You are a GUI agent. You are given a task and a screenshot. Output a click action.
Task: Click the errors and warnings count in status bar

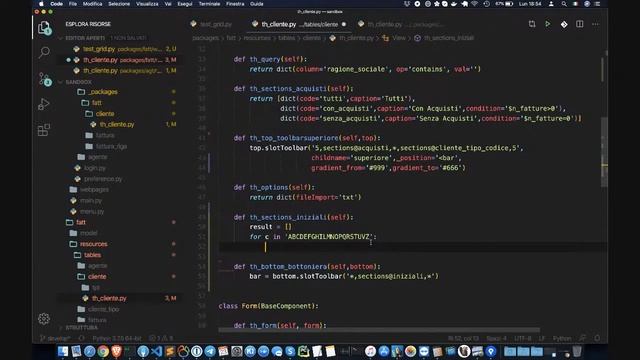[x=161, y=338]
